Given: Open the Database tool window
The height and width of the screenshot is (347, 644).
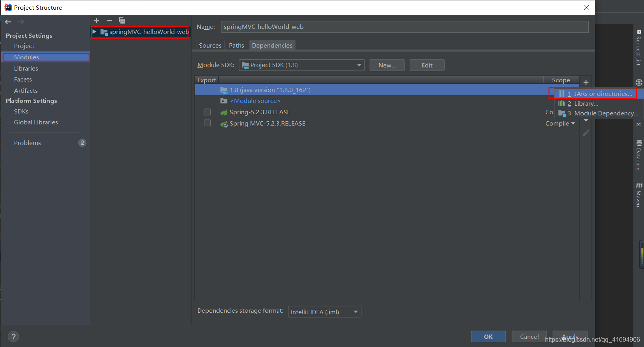Looking at the screenshot, I should point(639,155).
